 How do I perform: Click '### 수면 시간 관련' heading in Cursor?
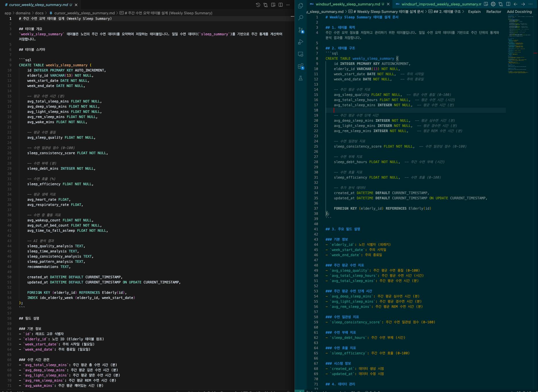click(34, 360)
